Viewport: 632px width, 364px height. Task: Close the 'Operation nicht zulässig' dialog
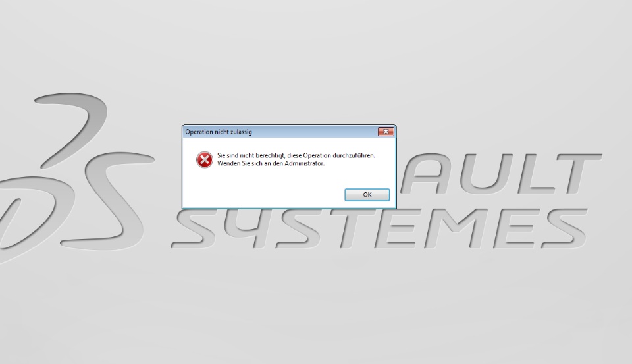click(x=386, y=132)
